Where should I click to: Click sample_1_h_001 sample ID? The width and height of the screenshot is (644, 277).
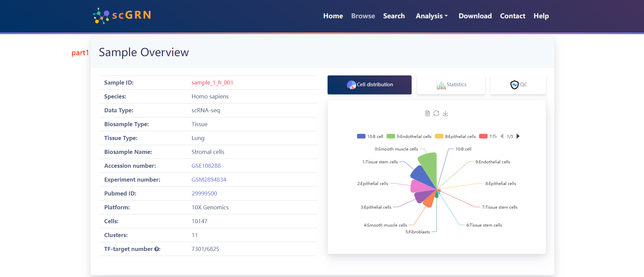(x=212, y=83)
